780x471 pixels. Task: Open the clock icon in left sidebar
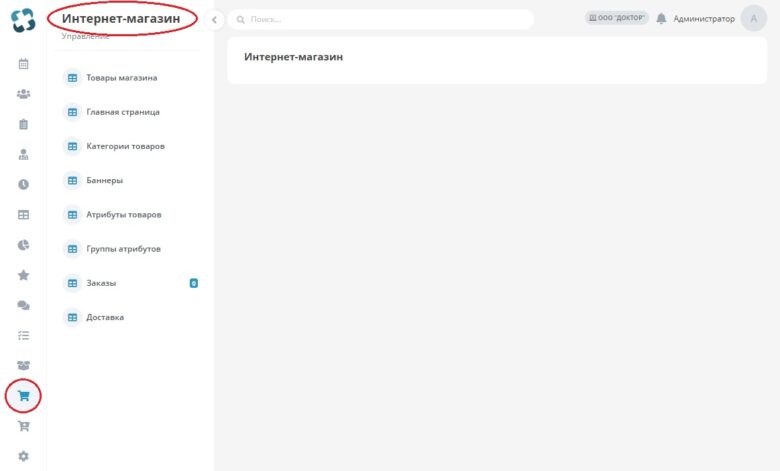click(x=23, y=185)
